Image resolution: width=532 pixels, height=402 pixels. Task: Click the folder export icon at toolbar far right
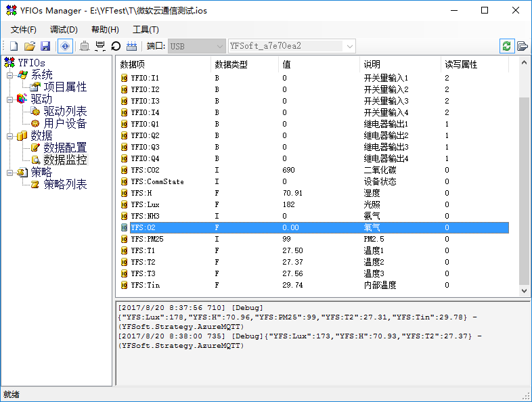coord(523,46)
